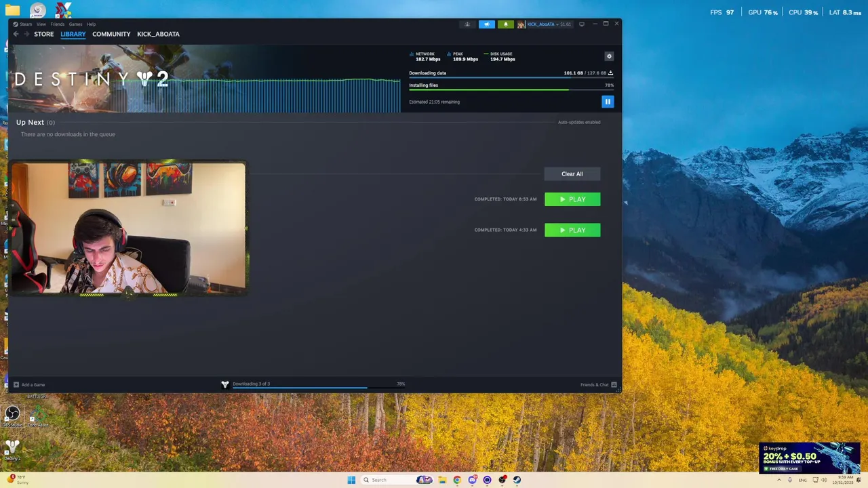868x488 pixels.
Task: Open the Friends menu
Action: tap(58, 24)
